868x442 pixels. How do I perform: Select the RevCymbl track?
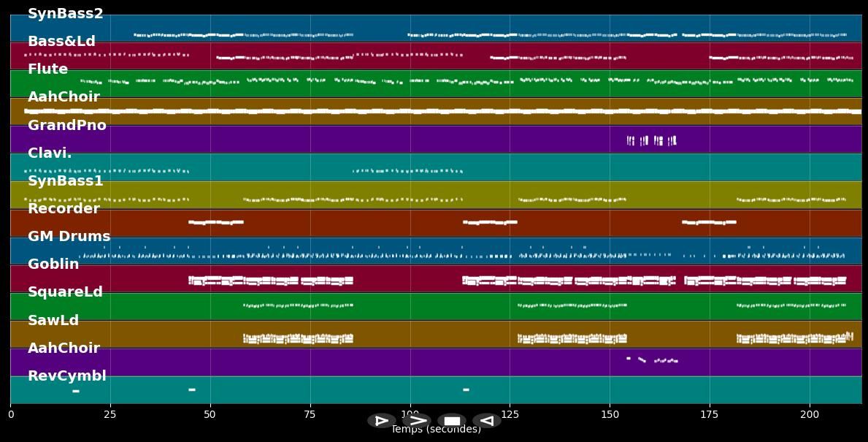click(x=66, y=376)
